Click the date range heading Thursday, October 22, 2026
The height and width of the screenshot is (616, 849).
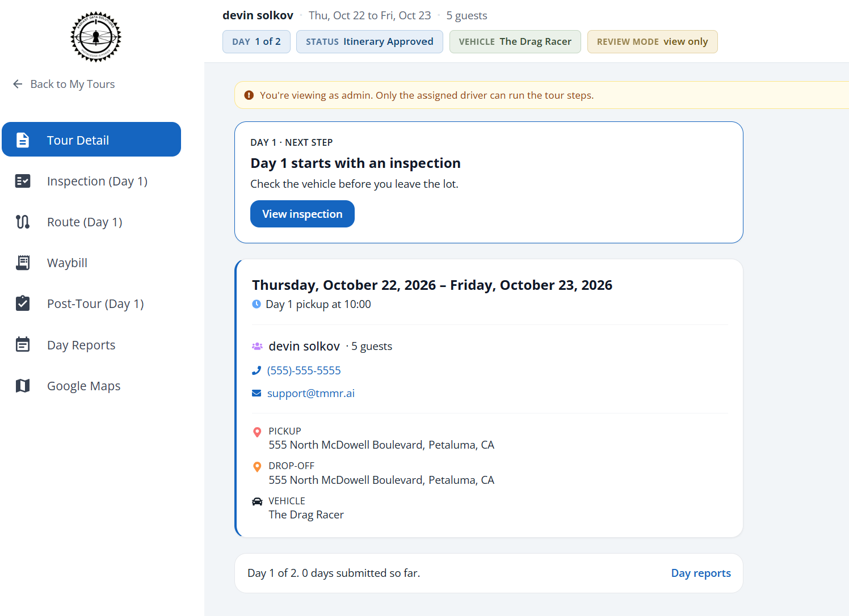click(x=432, y=285)
